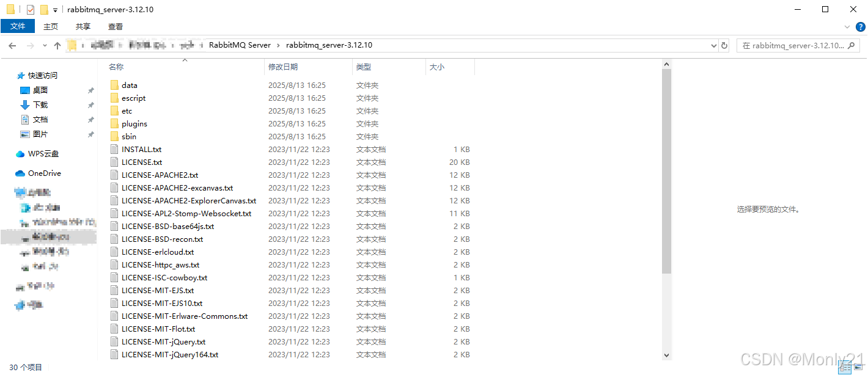Select the sbin folder icon
The height and width of the screenshot is (375, 868).
[x=114, y=136]
